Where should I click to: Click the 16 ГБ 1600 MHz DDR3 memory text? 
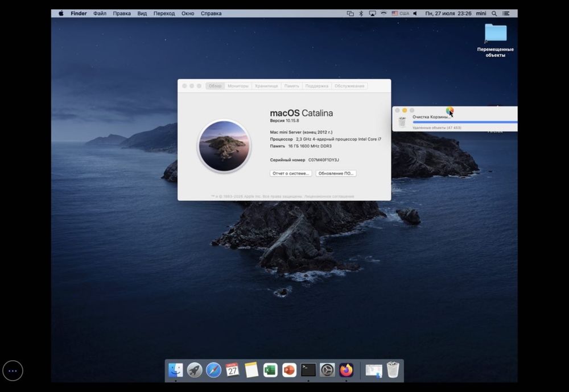pyautogui.click(x=310, y=146)
